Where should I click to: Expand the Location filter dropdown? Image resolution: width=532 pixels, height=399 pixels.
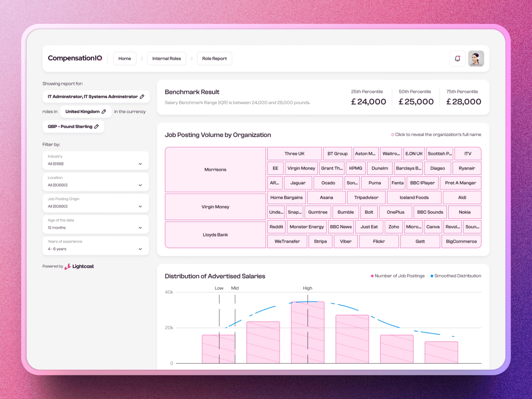[x=96, y=182]
